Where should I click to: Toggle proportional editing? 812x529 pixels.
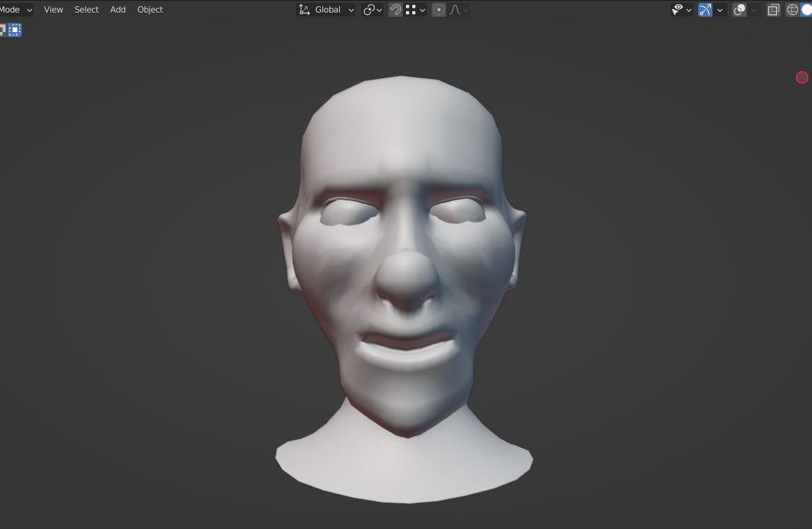click(439, 10)
